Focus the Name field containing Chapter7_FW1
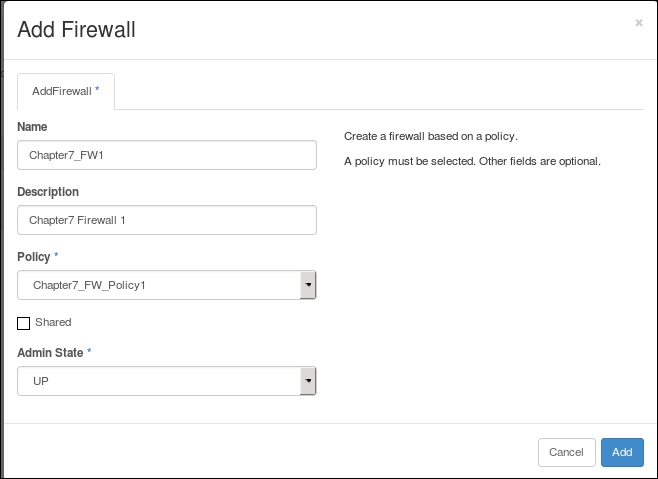This screenshot has height=479, width=658. (x=167, y=155)
